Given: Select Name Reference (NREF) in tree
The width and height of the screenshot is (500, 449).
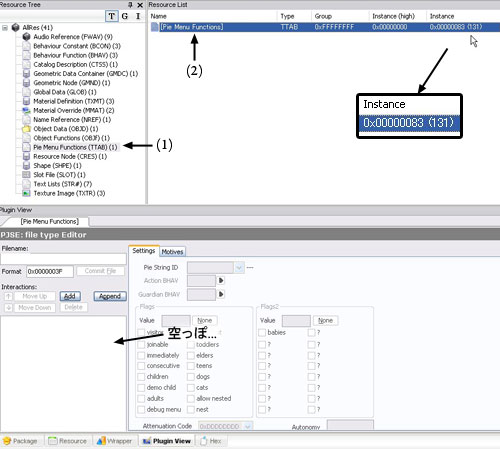Looking at the screenshot, I should point(72,120).
